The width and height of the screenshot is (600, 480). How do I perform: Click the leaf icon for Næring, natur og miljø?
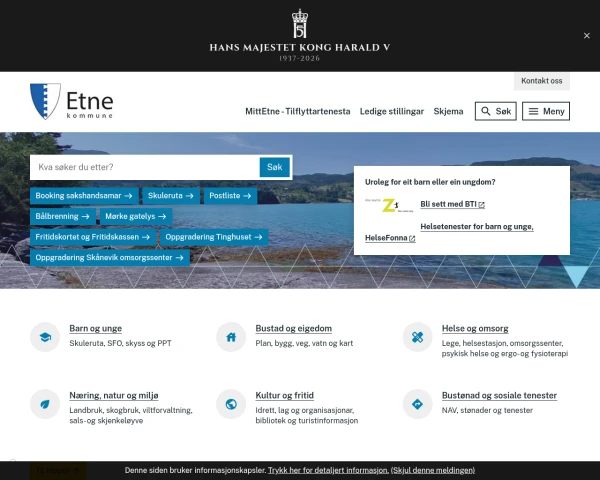pyautogui.click(x=45, y=404)
